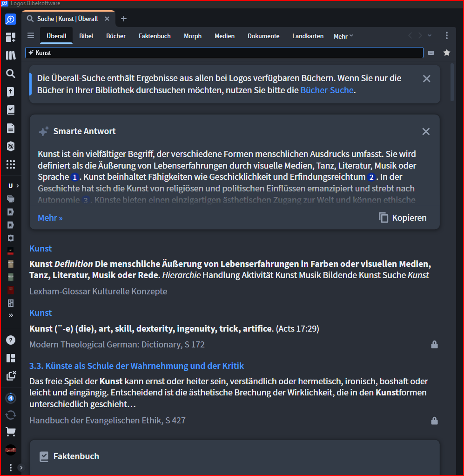464x476 pixels.
Task: Copy the smart answer with Kopieren
Action: coord(403,218)
